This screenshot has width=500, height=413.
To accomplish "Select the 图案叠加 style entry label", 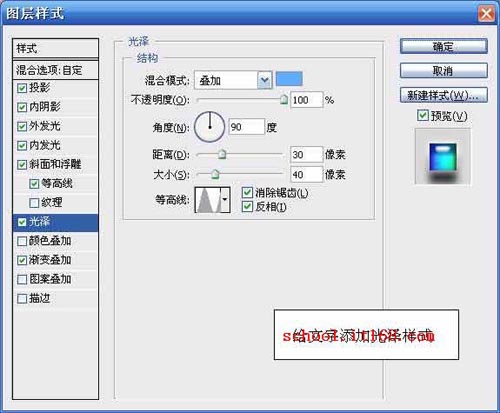I will (50, 279).
